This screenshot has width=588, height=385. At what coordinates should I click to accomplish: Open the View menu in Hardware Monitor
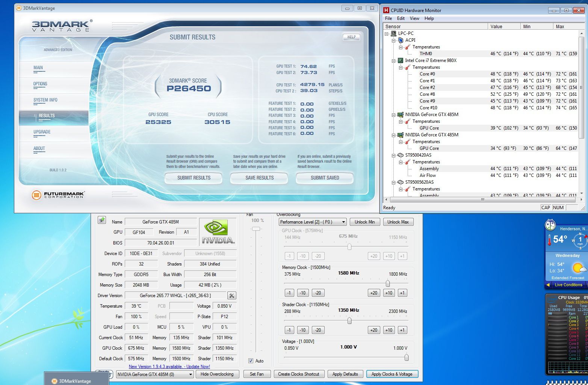click(x=414, y=18)
